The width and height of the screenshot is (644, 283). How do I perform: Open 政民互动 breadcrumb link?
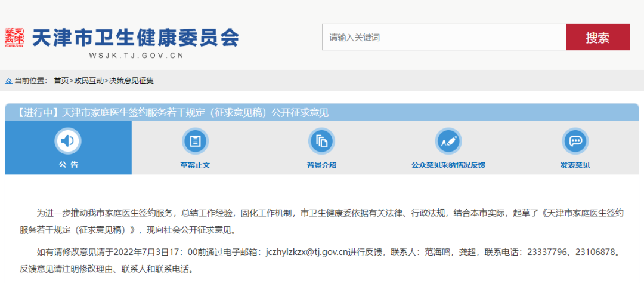click(x=89, y=81)
